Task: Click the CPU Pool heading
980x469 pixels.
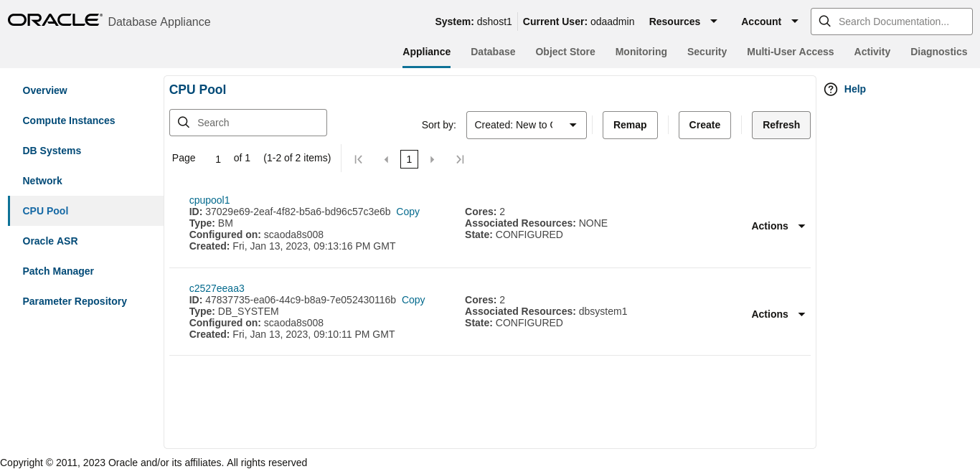Action: pos(197,90)
